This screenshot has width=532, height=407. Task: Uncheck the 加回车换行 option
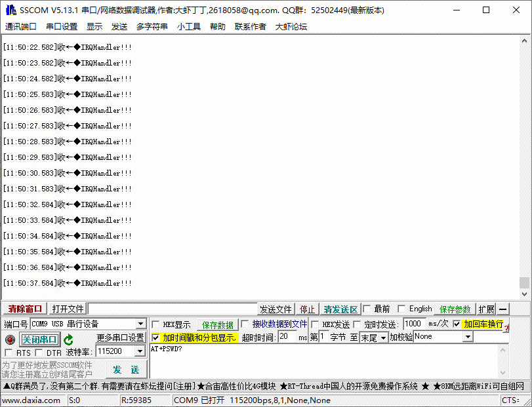pos(457,324)
